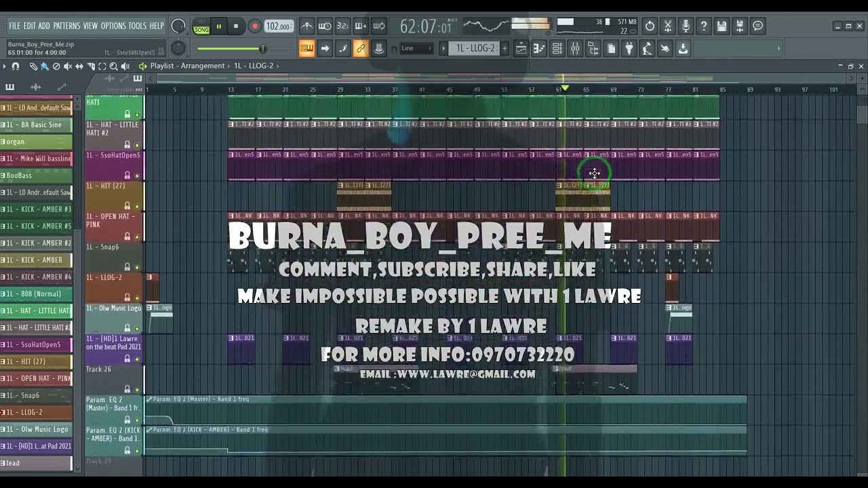Open the Mixer icon
The height and width of the screenshot is (488, 868).
click(575, 48)
